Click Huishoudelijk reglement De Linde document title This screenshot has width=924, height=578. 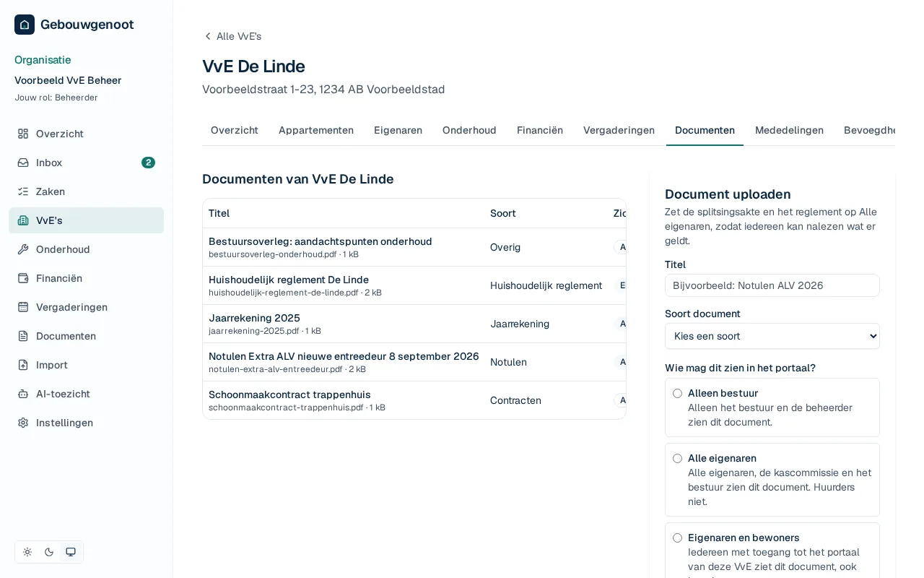[x=289, y=280]
